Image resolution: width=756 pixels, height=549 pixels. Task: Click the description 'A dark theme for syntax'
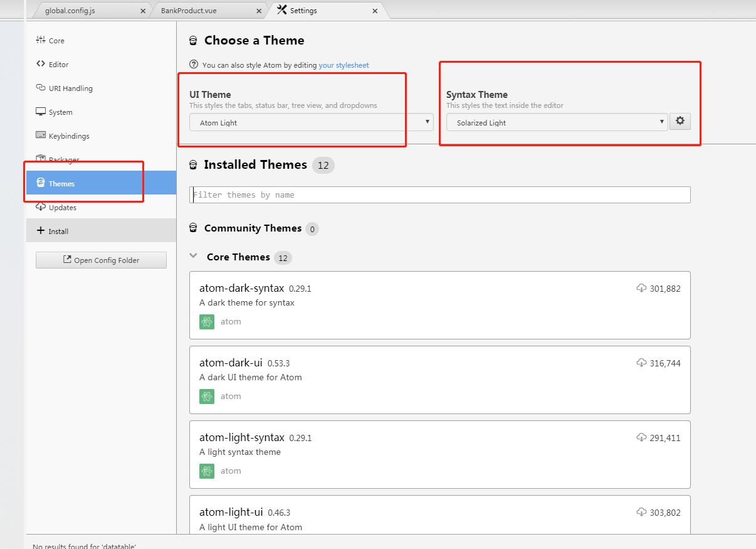coord(247,302)
